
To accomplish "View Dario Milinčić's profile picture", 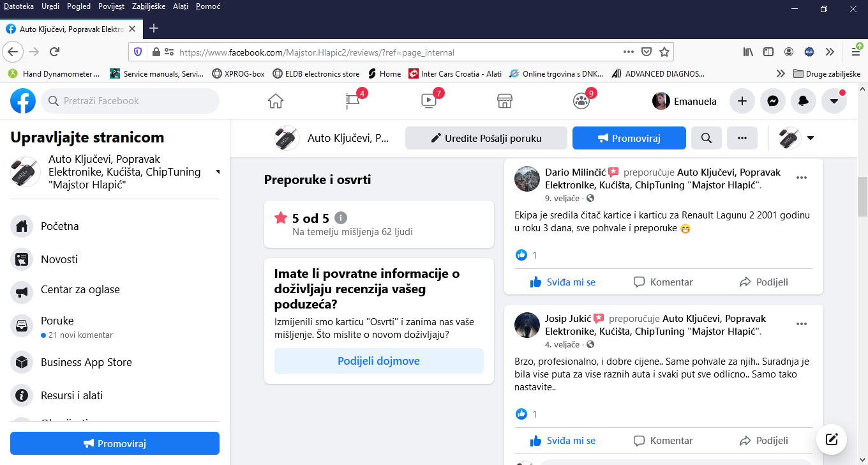I will click(527, 179).
